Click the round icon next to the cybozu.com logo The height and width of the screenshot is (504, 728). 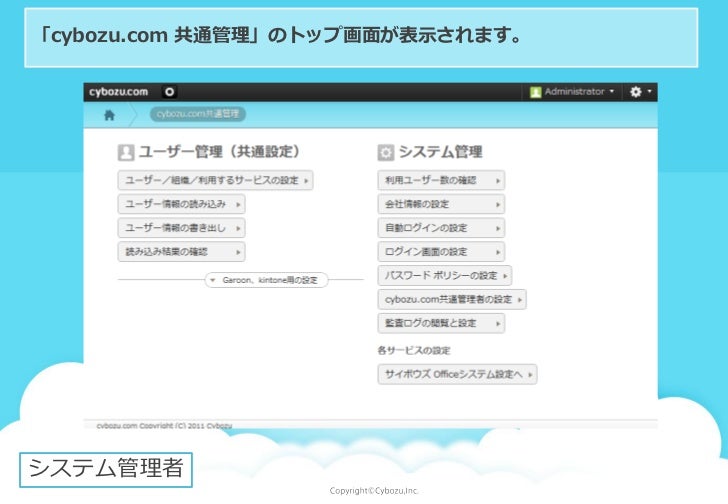[169, 92]
